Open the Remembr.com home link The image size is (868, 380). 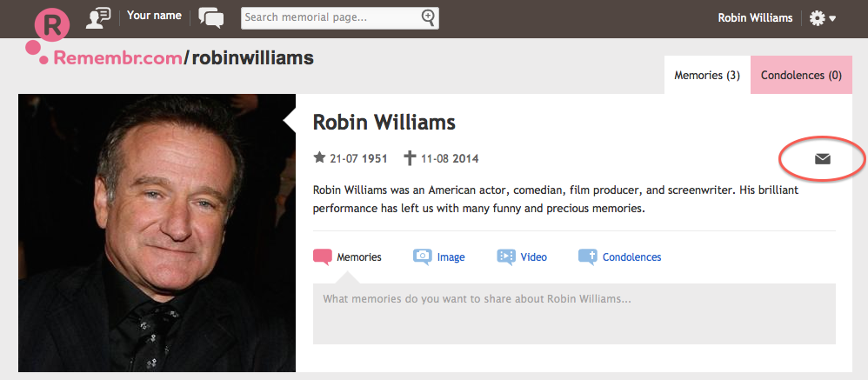(x=117, y=58)
